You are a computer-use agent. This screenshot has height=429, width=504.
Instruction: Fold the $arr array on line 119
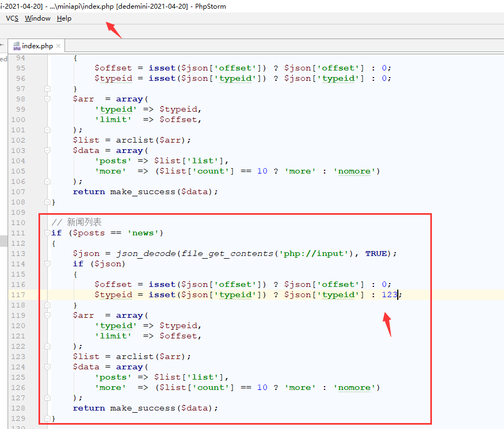tap(47, 316)
